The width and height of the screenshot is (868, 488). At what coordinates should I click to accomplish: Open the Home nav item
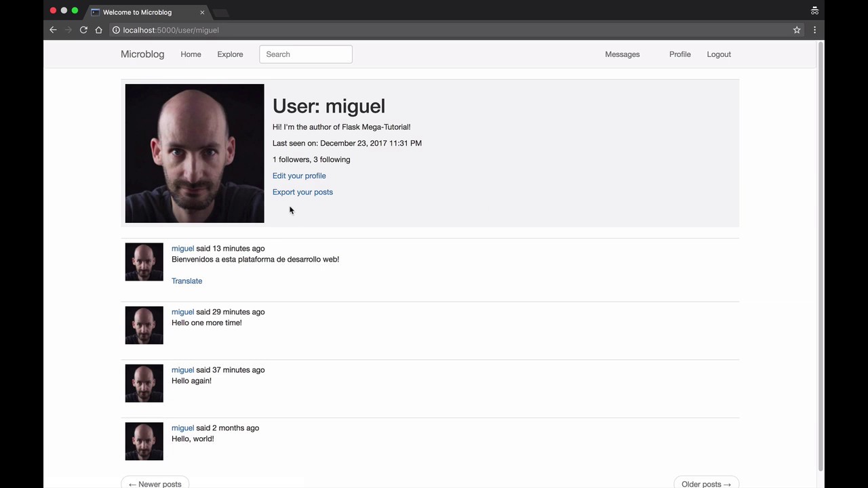[191, 54]
